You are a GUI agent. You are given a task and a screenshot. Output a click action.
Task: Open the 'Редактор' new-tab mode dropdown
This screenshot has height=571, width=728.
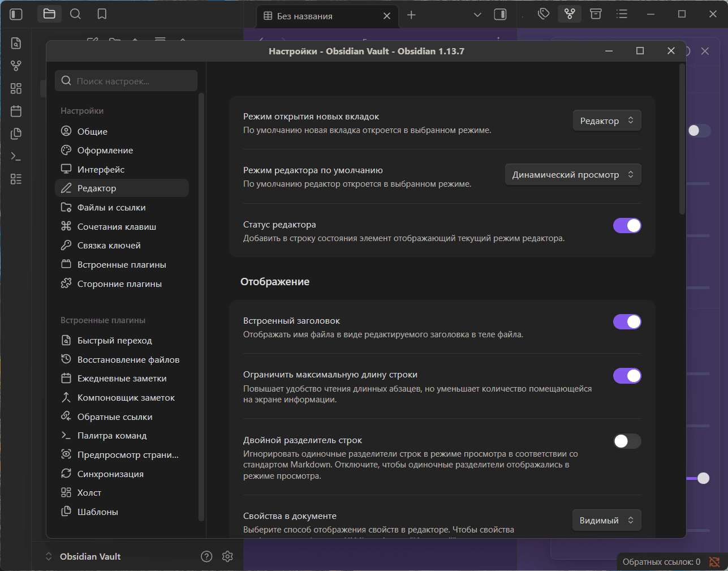click(x=607, y=121)
